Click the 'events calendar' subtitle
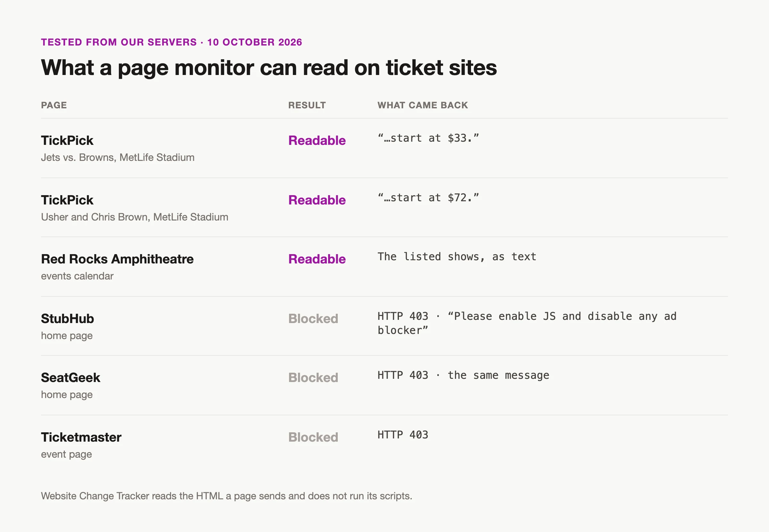The height and width of the screenshot is (532, 769). [77, 276]
